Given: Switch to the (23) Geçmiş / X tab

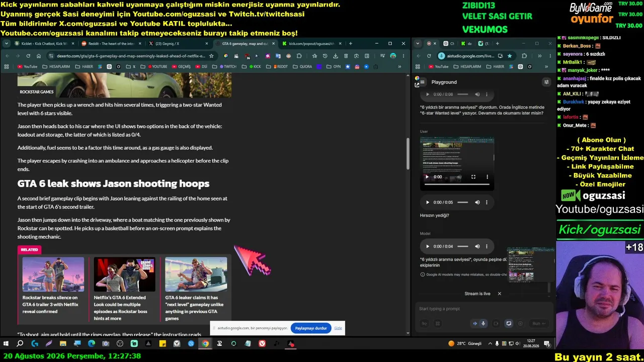Looking at the screenshot, I should pos(178,44).
